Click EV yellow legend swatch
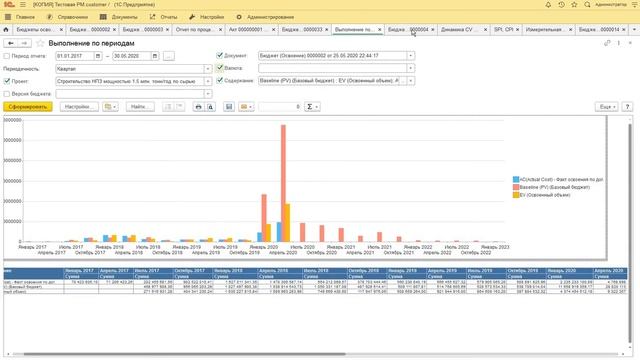The height and width of the screenshot is (360, 640). (x=516, y=195)
